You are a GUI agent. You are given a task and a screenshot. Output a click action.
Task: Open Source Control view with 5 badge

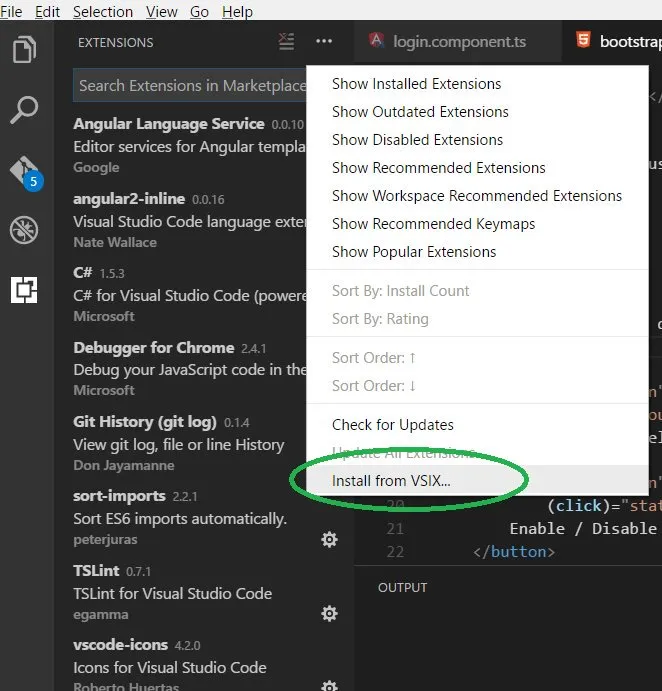click(26, 173)
